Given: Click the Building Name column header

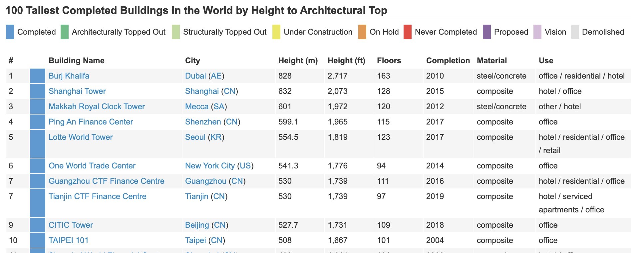Looking at the screenshot, I should coord(77,61).
